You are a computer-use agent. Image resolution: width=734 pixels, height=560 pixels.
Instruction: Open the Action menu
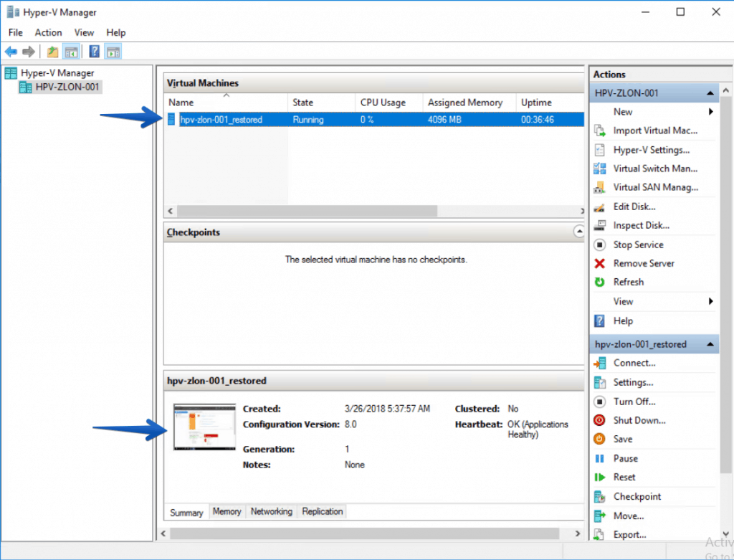tap(48, 32)
